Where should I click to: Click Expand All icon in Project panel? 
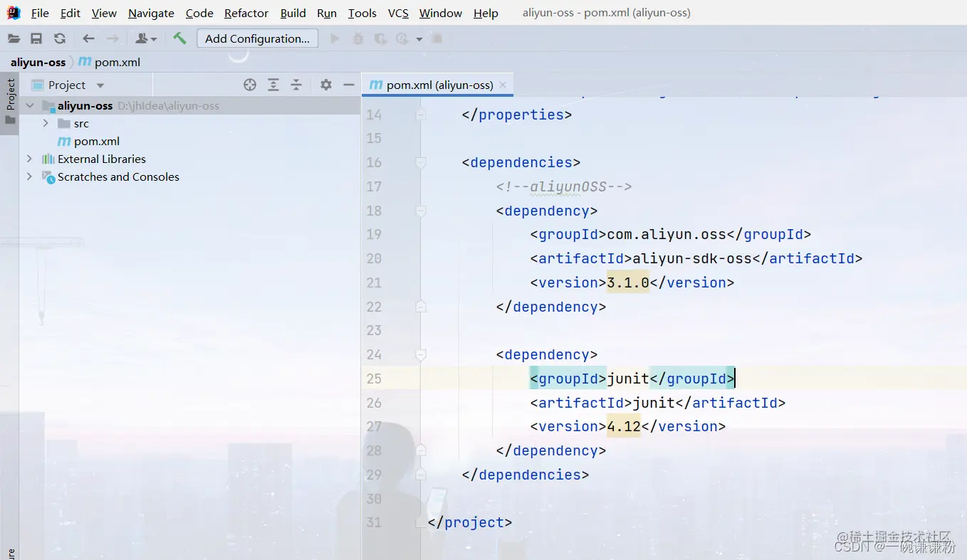(x=273, y=85)
